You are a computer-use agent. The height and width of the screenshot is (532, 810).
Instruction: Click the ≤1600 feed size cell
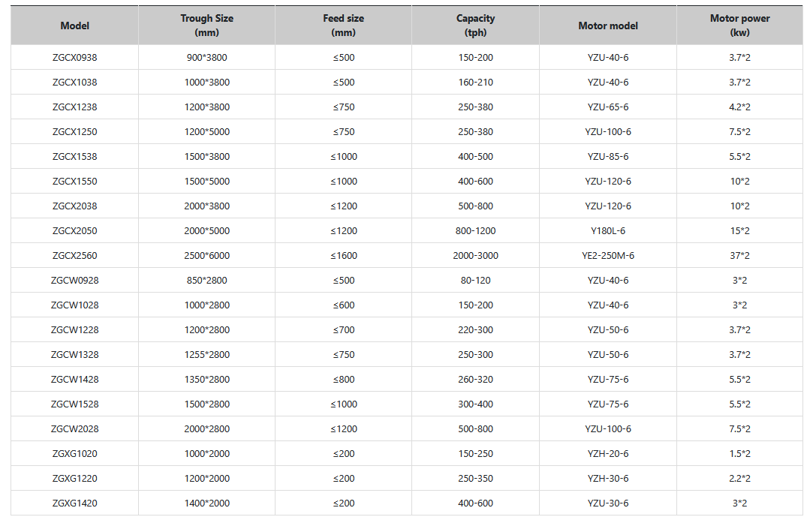click(343, 256)
